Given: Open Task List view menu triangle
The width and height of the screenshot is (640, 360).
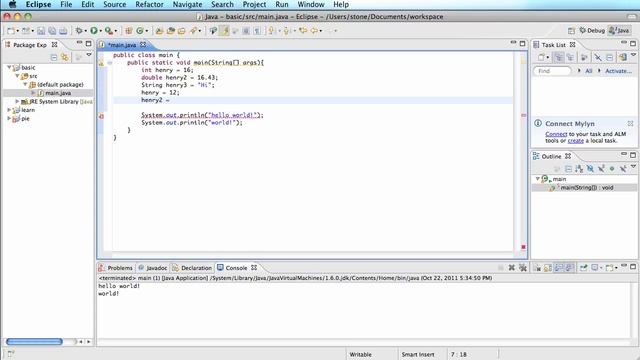Looking at the screenshot, I should coord(633,55).
